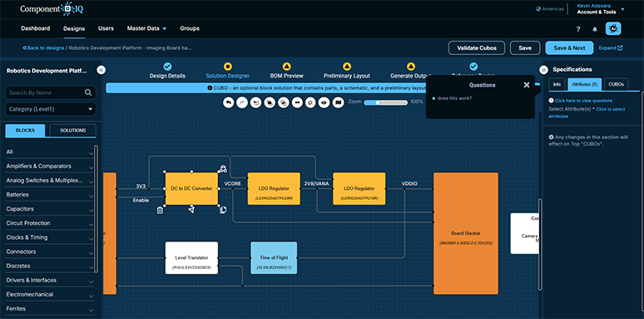Click the Solution Designer step icon
This screenshot has height=319, width=644.
pyautogui.click(x=227, y=67)
